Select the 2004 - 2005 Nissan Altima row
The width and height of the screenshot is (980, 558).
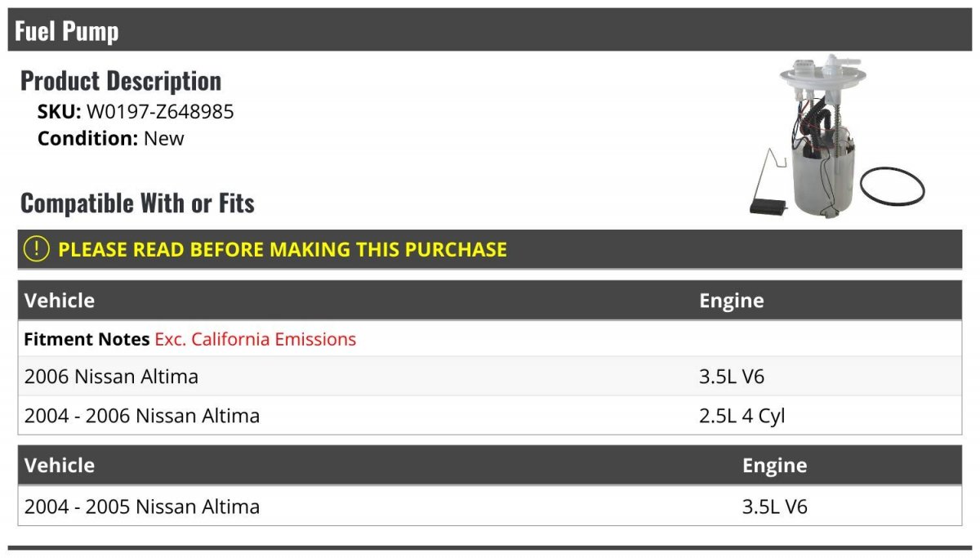pyautogui.click(x=490, y=507)
